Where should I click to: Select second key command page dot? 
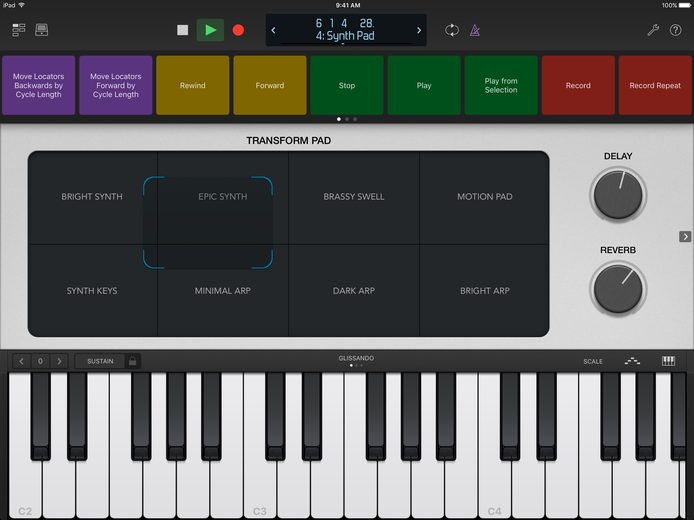click(347, 119)
